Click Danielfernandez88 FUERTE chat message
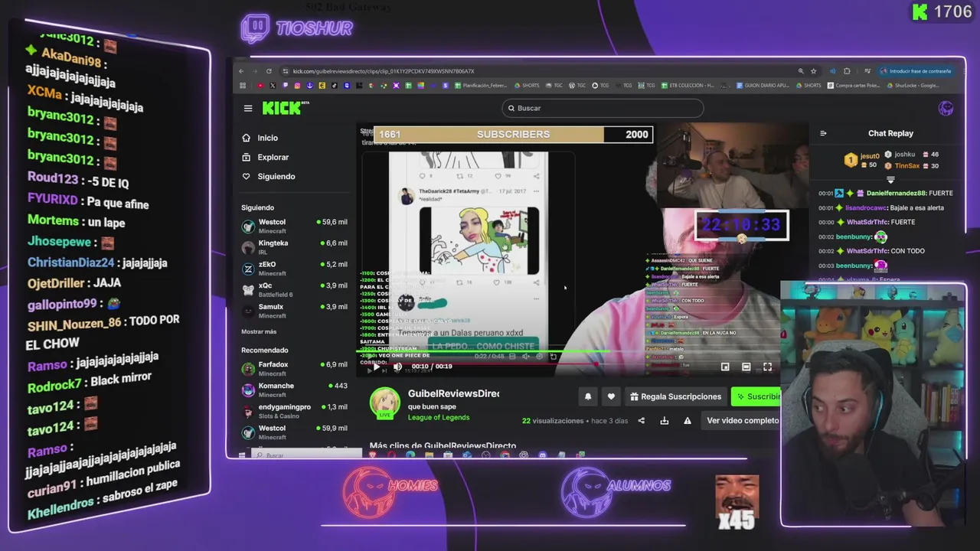 886,194
